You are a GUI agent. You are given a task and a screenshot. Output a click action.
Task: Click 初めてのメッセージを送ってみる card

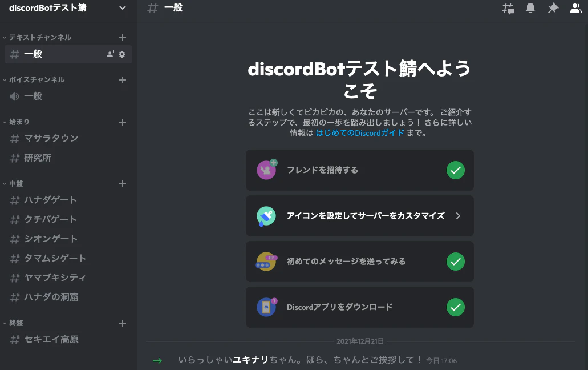[x=360, y=262]
